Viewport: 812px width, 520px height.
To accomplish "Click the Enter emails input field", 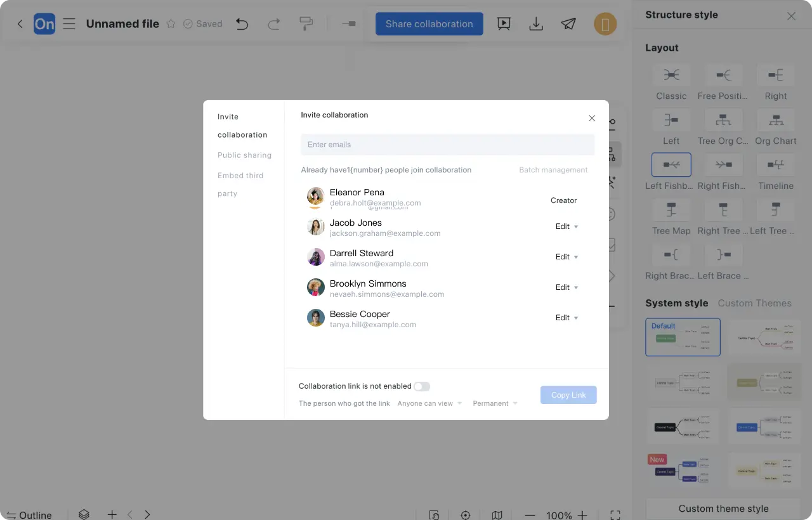I will click(x=447, y=145).
